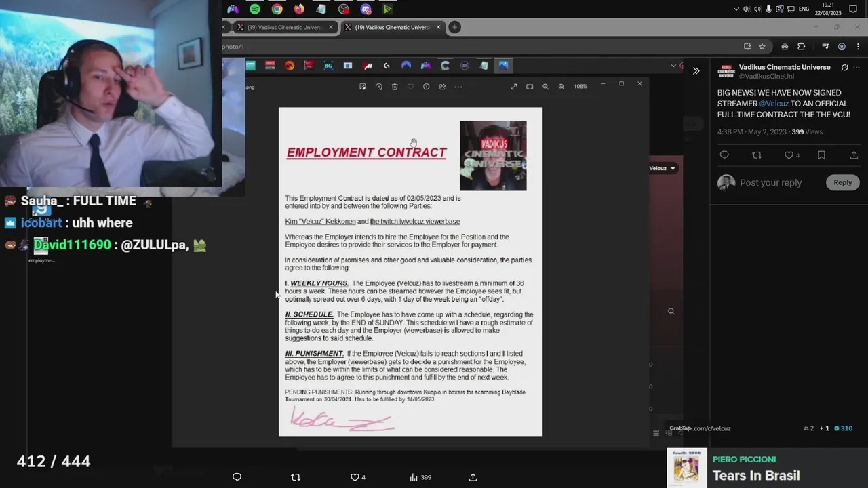
Task: Click the Edit image icon in Photos viewer
Action: [363, 87]
